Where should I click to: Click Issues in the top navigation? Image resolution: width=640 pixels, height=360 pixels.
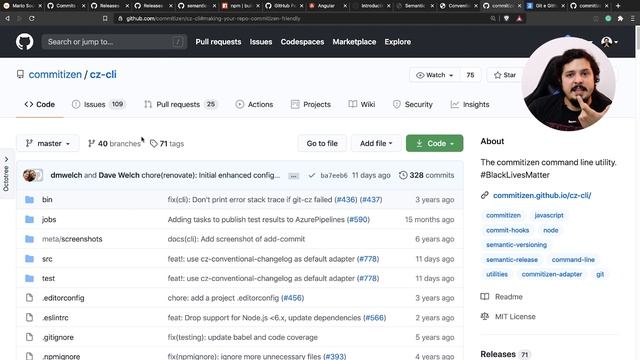coord(261,42)
